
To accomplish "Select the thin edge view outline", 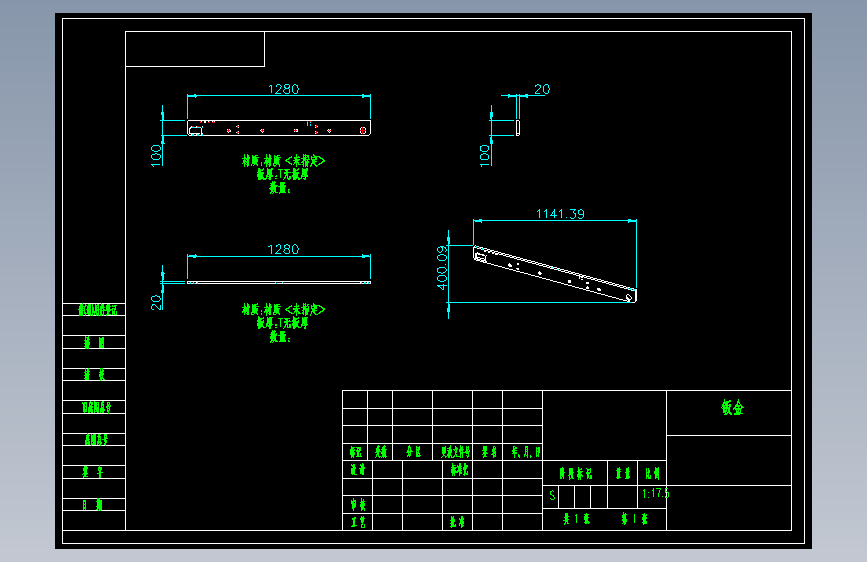I will pos(279,283).
